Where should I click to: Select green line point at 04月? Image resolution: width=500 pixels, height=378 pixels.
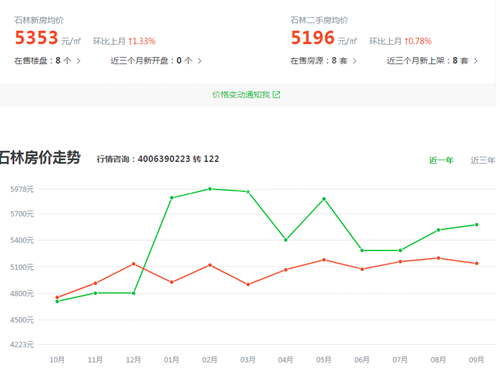[286, 240]
